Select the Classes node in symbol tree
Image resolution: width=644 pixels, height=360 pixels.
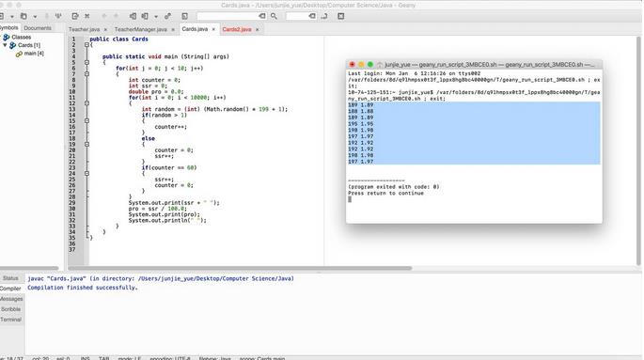21,37
